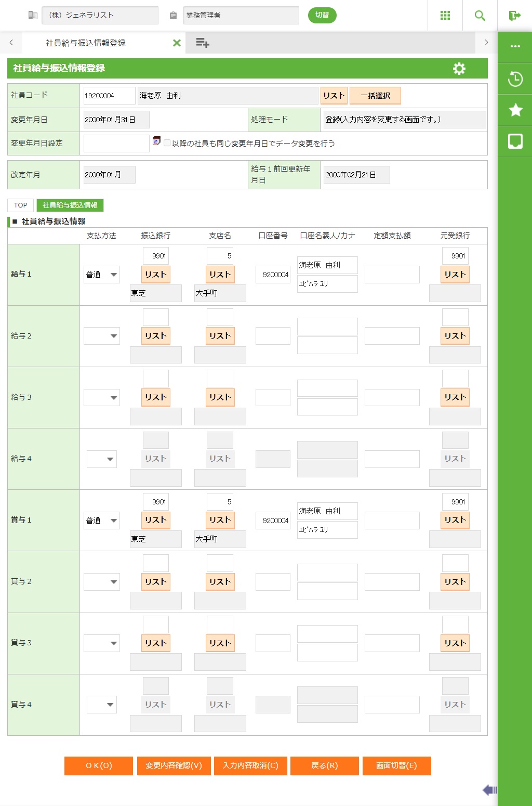Open 給与1 支払方法 dropdown
The height and width of the screenshot is (806, 532).
coord(102,275)
